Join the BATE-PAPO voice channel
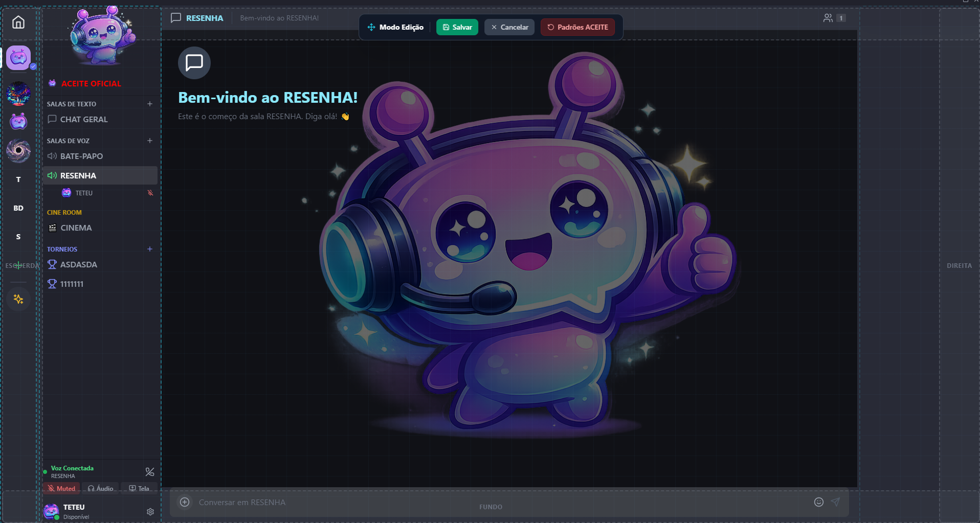The height and width of the screenshot is (523, 980). [100, 156]
